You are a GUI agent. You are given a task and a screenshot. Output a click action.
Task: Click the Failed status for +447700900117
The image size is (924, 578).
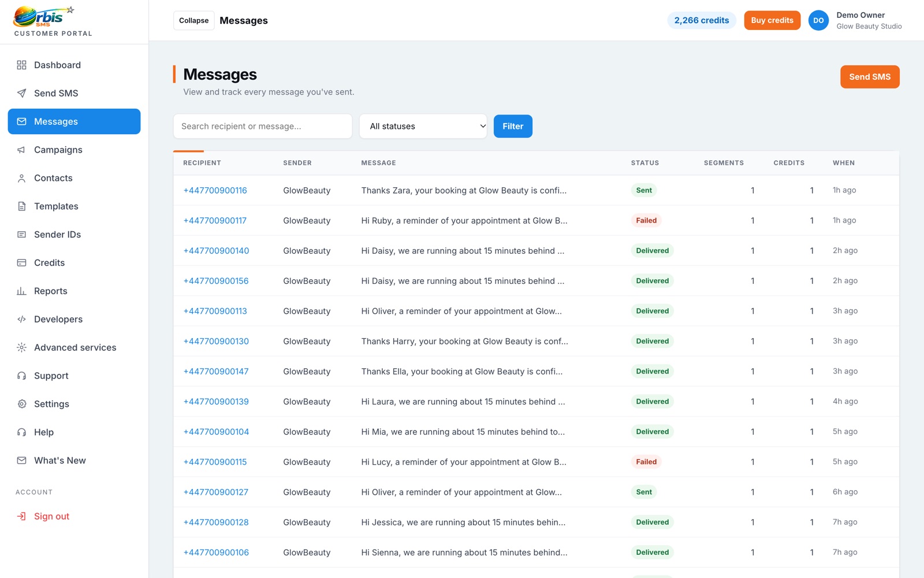(x=646, y=220)
